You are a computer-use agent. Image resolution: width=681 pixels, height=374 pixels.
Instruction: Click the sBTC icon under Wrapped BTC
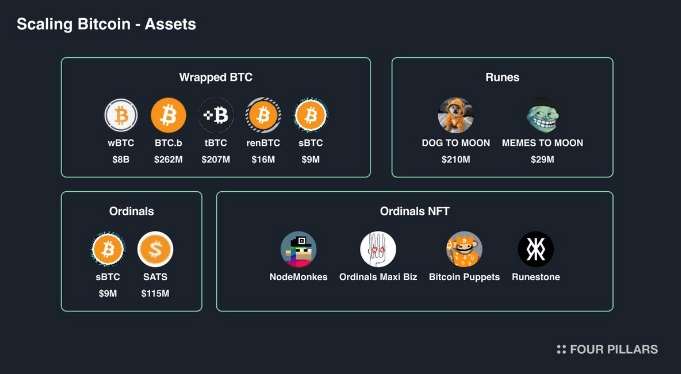pyautogui.click(x=311, y=115)
